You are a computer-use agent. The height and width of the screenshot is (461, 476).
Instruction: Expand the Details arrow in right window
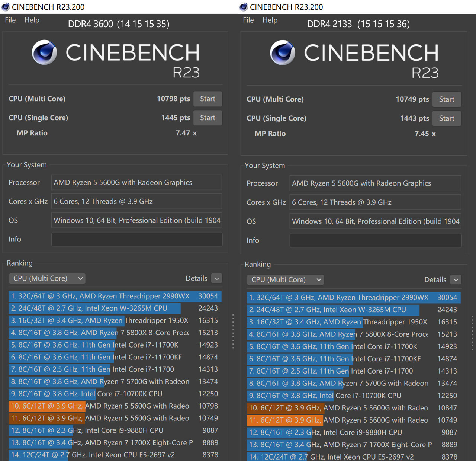pyautogui.click(x=456, y=279)
